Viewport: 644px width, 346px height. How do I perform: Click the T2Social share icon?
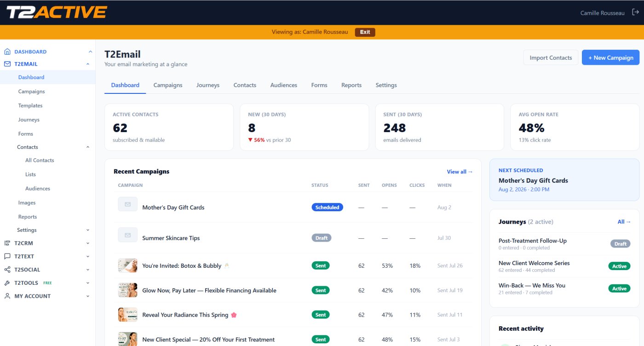(7, 270)
